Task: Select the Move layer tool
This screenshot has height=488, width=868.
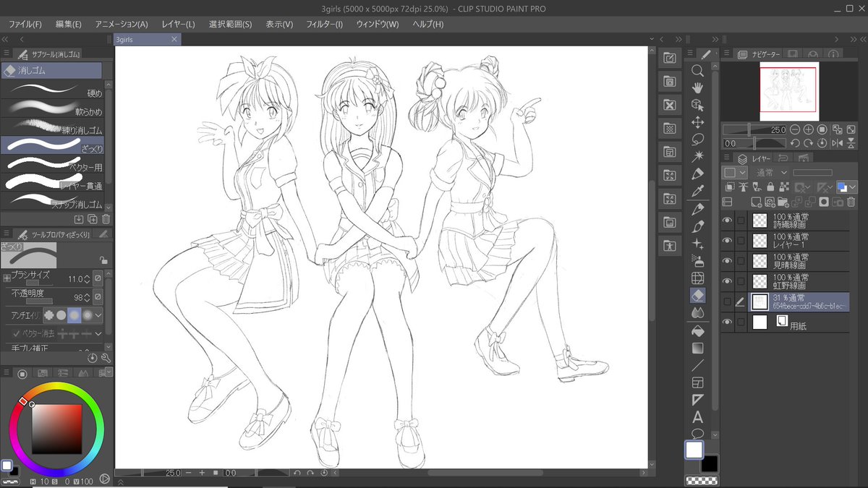Action: click(x=698, y=122)
